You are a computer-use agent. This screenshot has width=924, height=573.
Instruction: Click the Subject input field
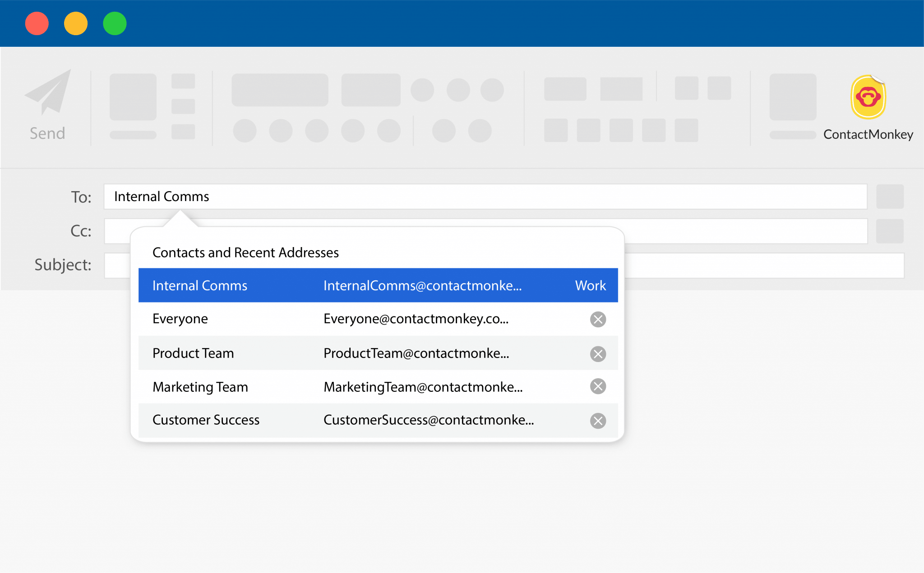tap(504, 266)
